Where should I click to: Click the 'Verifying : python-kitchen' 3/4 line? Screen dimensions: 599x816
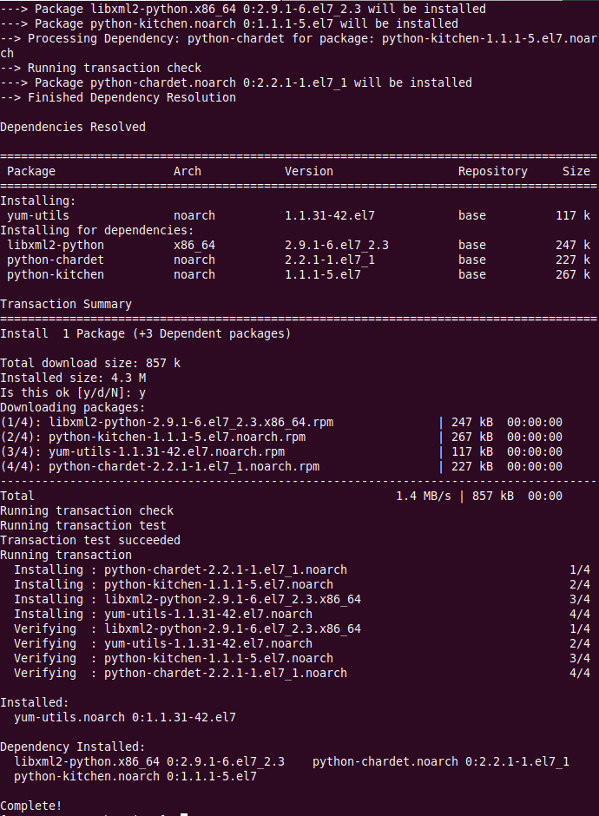[302, 658]
